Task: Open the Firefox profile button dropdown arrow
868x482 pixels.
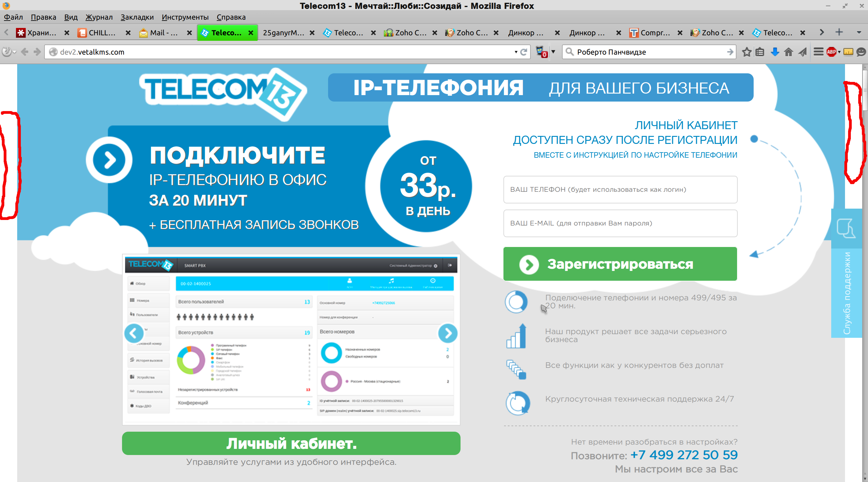Action: pos(14,52)
